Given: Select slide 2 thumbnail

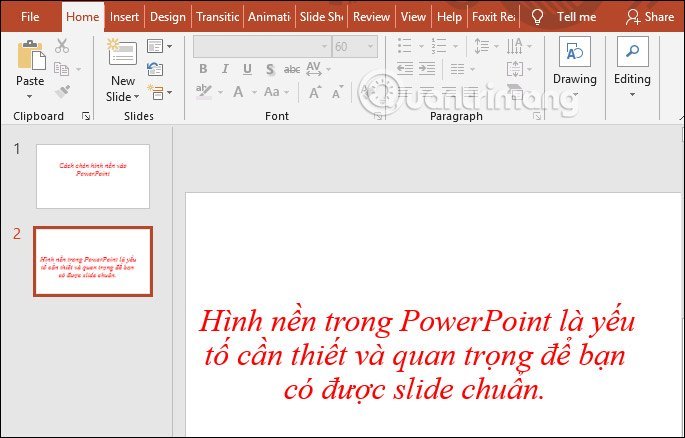Looking at the screenshot, I should point(93,261).
